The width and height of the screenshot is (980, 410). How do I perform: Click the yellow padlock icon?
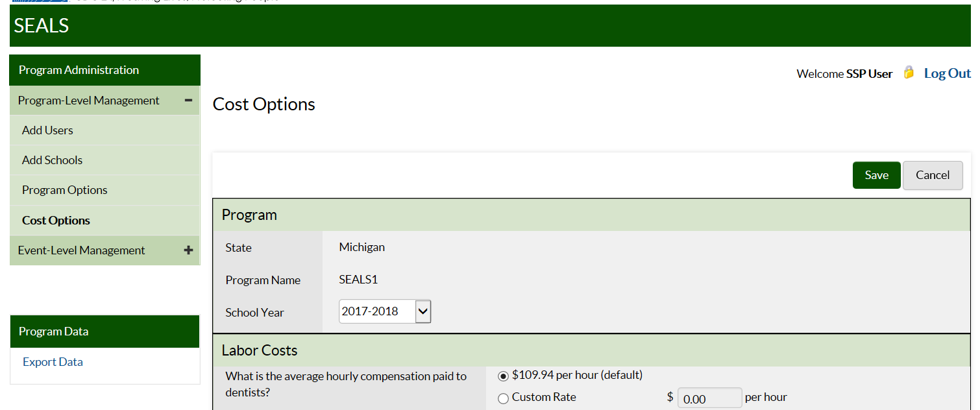coord(909,73)
